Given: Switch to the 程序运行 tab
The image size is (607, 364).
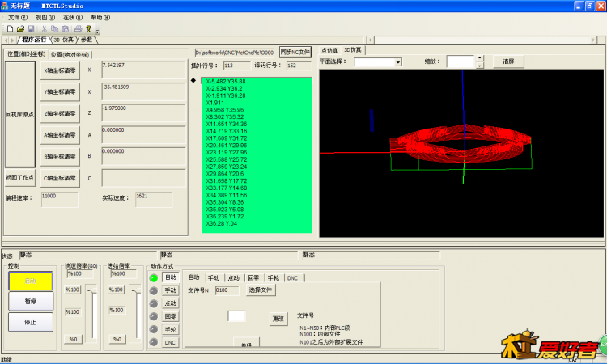Looking at the screenshot, I should [x=34, y=40].
